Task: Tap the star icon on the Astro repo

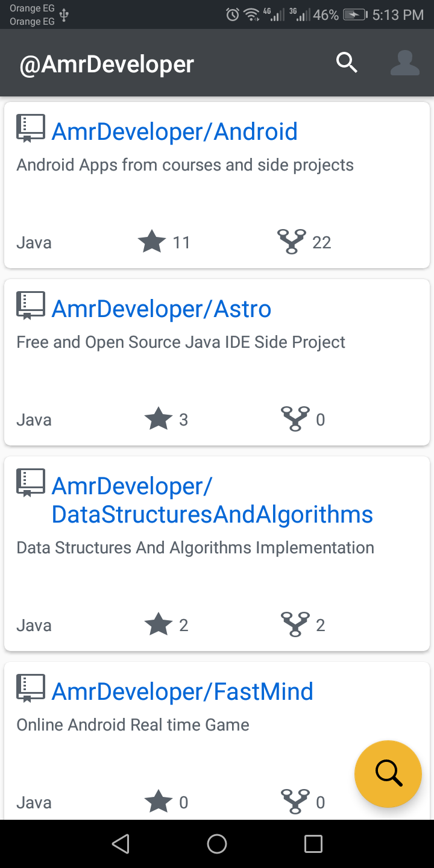Action: coord(159,420)
